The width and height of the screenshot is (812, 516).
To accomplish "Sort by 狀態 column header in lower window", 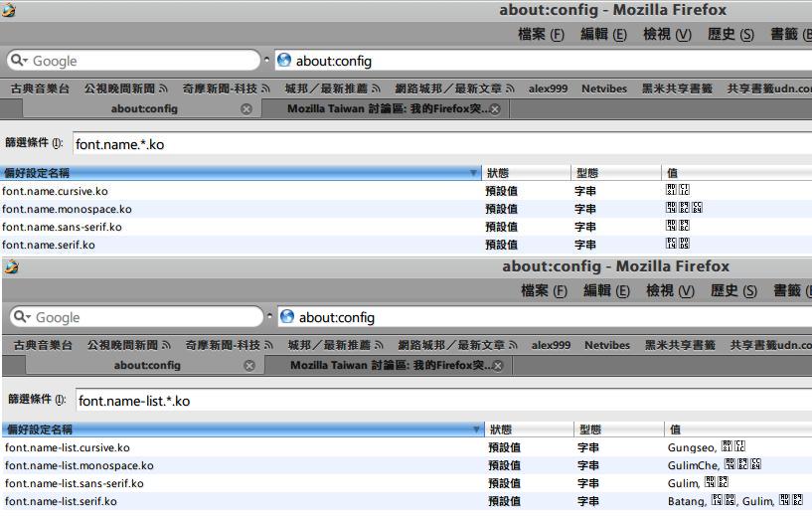I will pos(530,430).
